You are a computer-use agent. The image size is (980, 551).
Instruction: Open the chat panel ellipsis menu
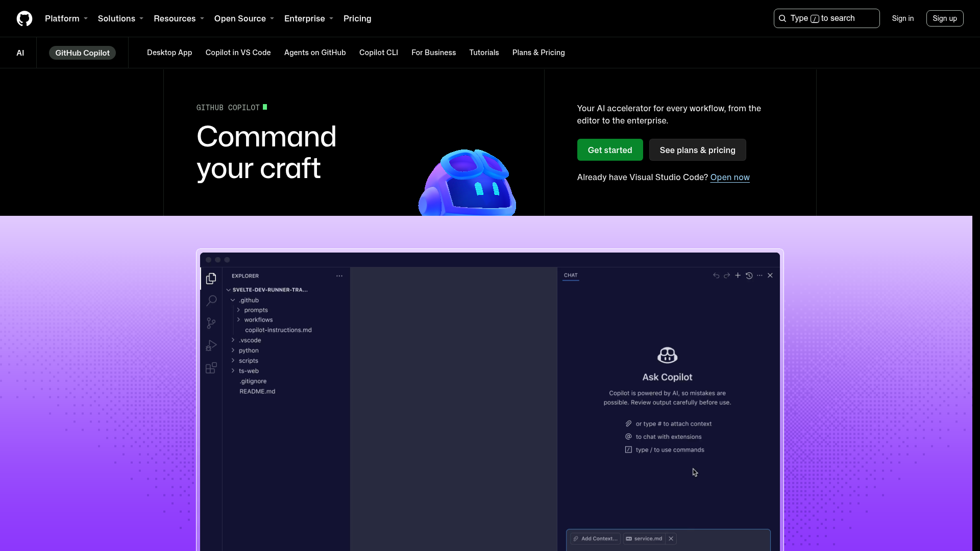759,275
